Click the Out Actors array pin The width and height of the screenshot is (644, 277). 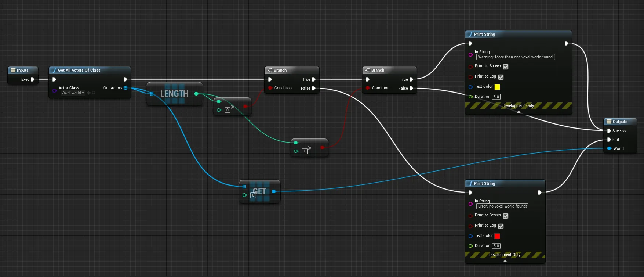[x=125, y=88]
